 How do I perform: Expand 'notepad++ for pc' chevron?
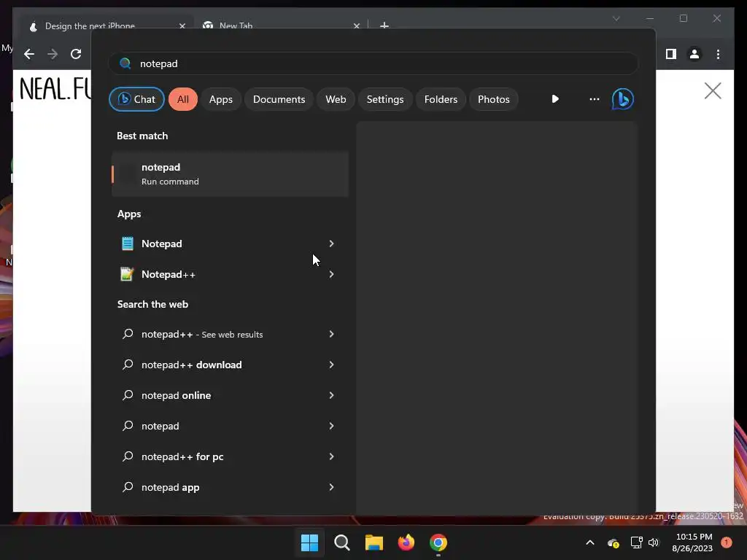point(332,456)
